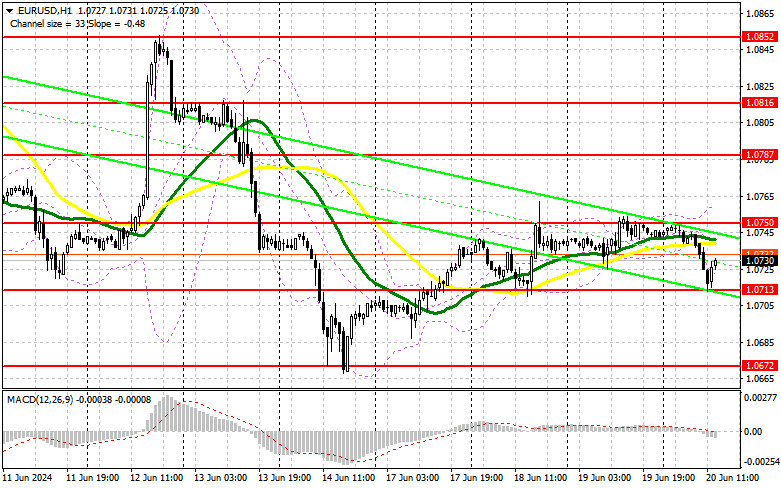
Task: Click the 1.0745 price scale value
Action: click(760, 233)
